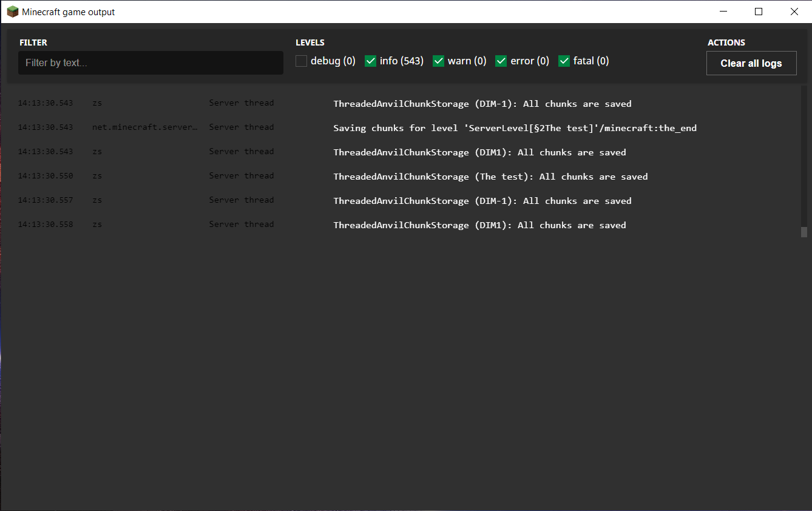
Task: Click 'Server thread' in the 'Saving chunks' row
Action: point(242,127)
